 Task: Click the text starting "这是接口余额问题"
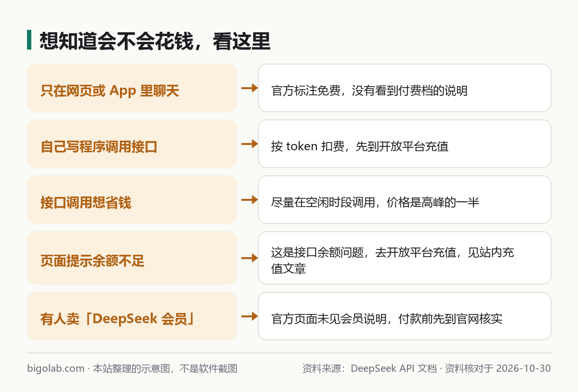point(393,261)
